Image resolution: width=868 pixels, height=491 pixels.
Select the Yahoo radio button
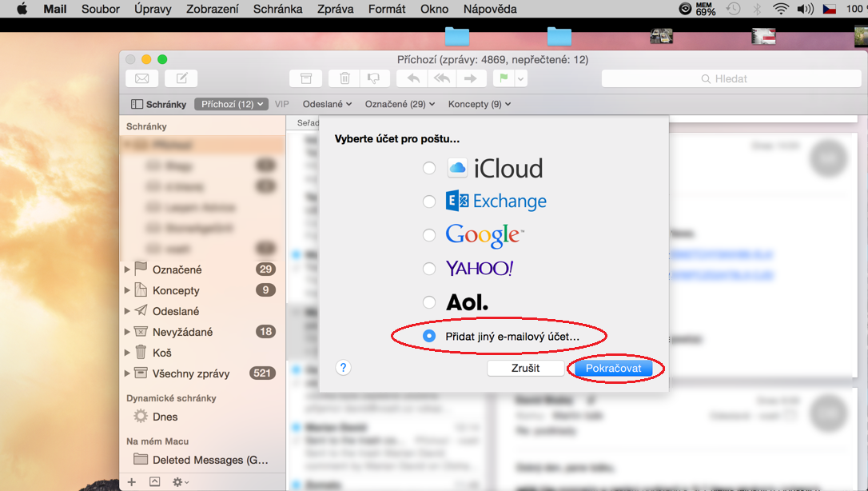coord(429,269)
